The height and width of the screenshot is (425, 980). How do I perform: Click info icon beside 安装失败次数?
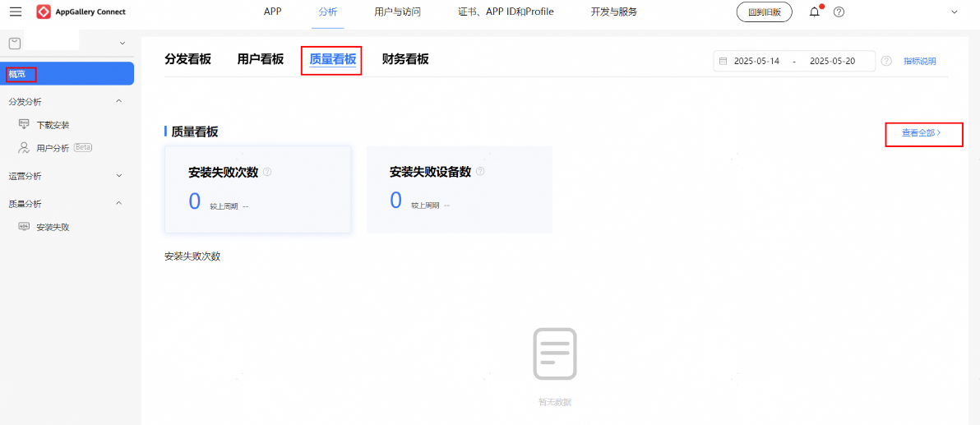(x=267, y=173)
